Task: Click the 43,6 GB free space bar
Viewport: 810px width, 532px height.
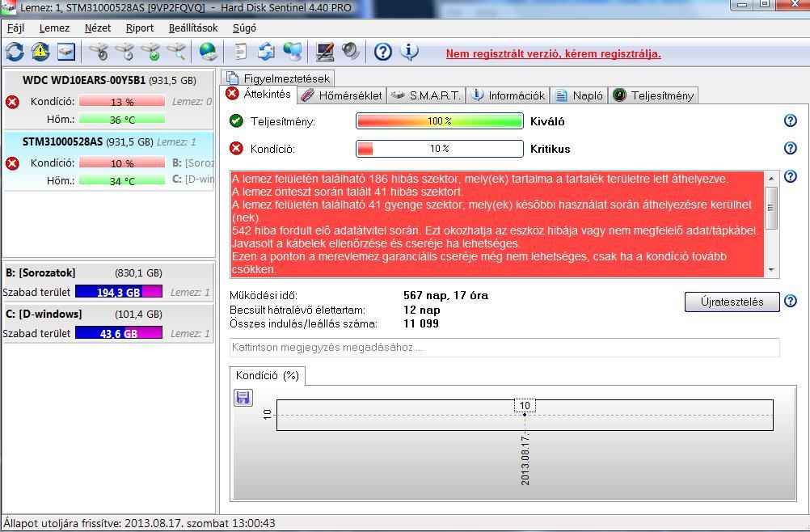Action: (119, 333)
